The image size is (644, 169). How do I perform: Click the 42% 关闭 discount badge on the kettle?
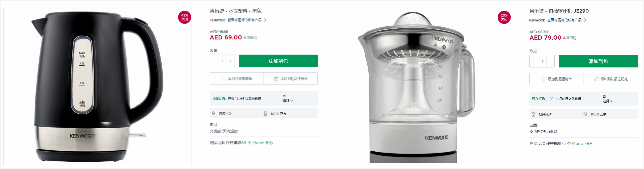(x=185, y=17)
